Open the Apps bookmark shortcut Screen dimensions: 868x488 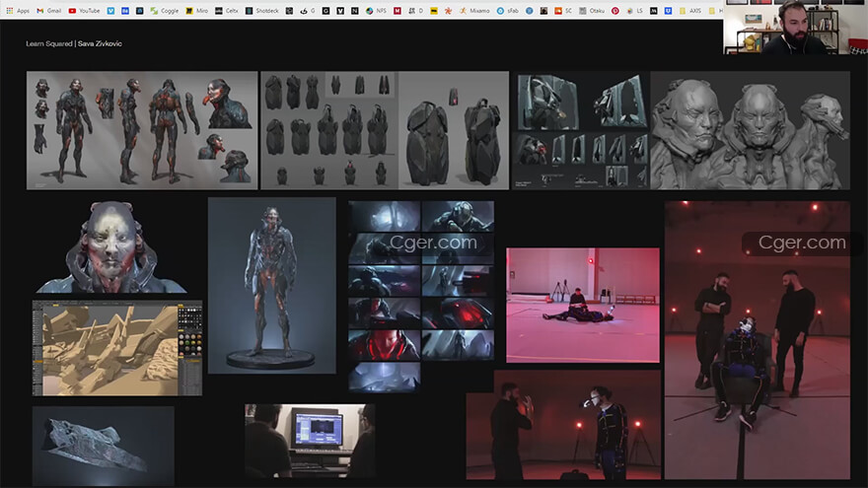click(18, 11)
